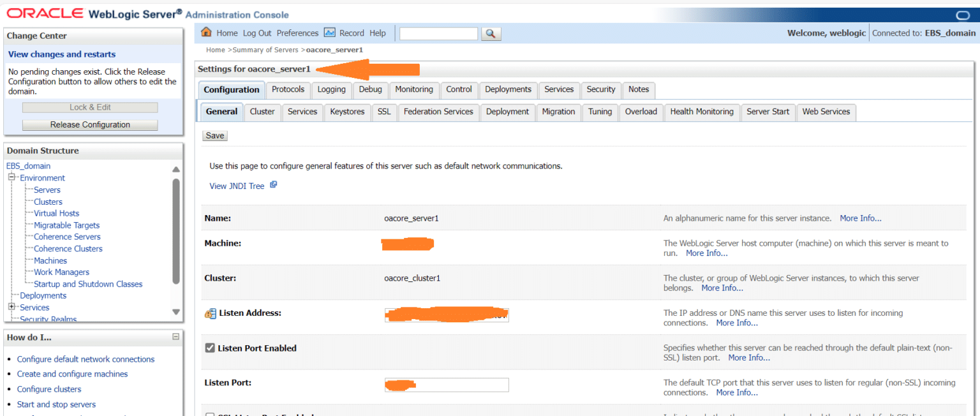Click the Home house icon in toolbar
This screenshot has width=980, height=416.
point(206,33)
